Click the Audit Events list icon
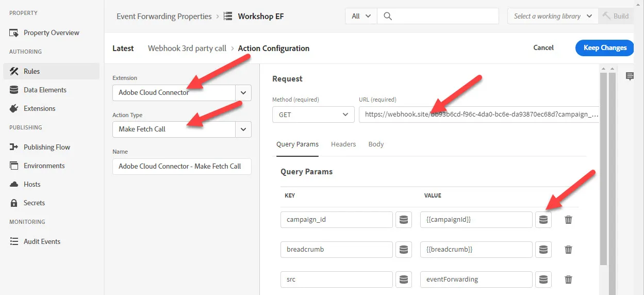The height and width of the screenshot is (295, 644). pos(14,241)
